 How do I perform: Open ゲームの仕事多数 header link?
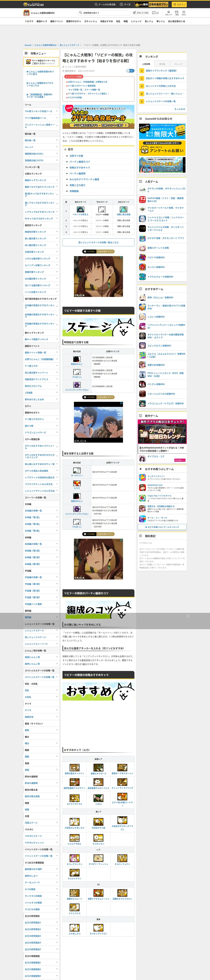105,5
